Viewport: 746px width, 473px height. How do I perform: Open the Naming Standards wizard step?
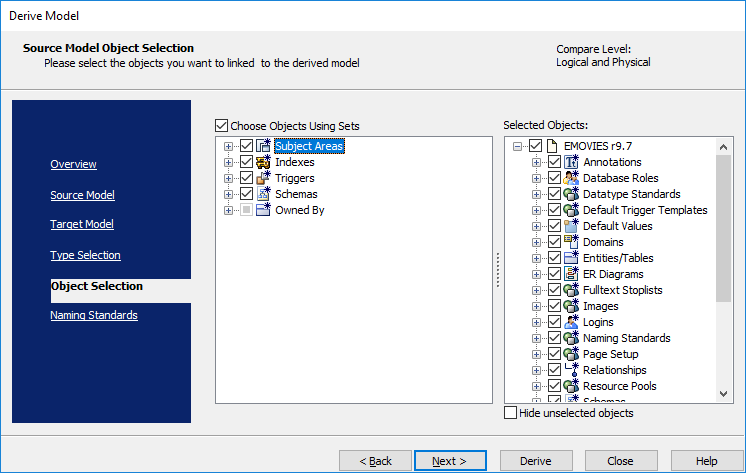pyautogui.click(x=94, y=315)
